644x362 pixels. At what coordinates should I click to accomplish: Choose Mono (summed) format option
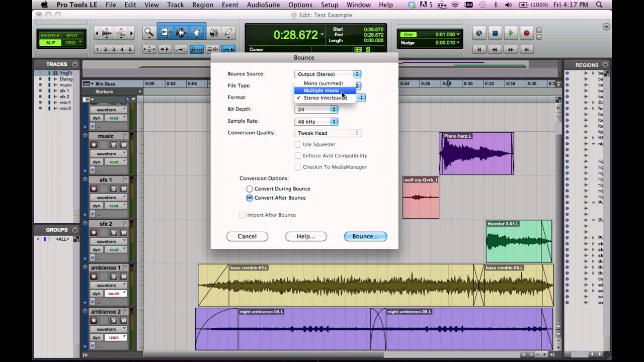325,83
